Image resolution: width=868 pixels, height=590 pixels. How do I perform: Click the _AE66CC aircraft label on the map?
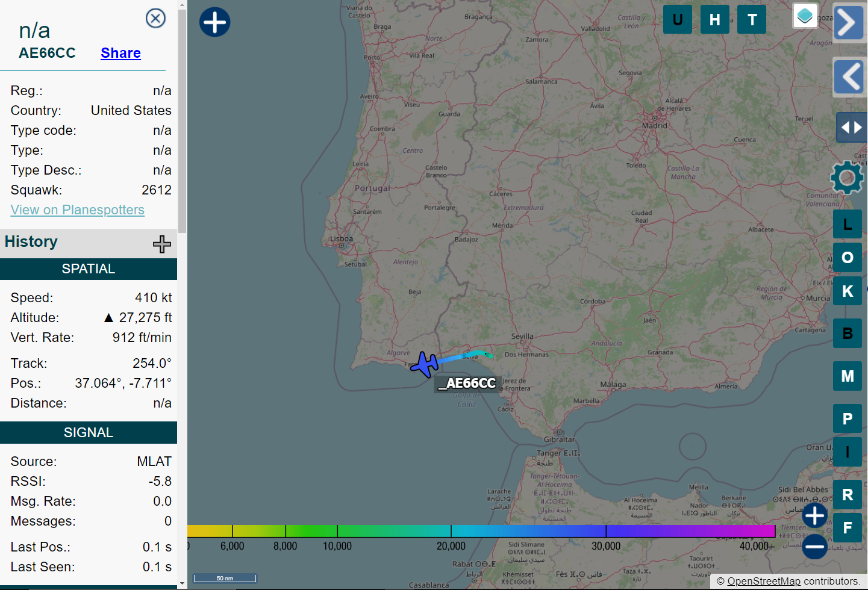467,383
